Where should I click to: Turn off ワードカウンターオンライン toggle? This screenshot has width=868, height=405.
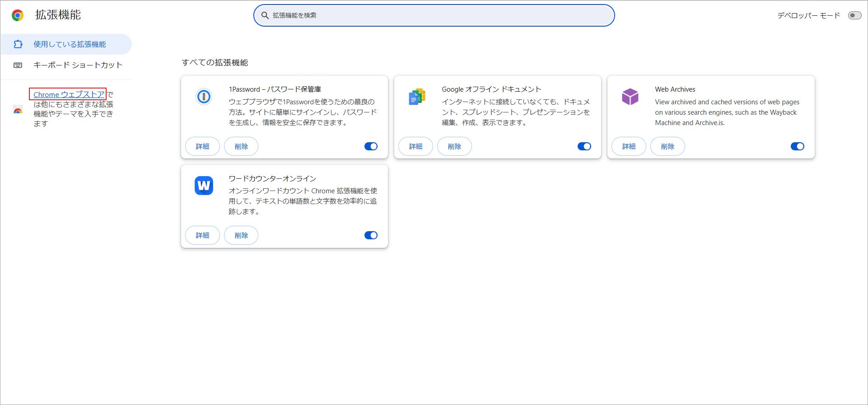pos(371,235)
